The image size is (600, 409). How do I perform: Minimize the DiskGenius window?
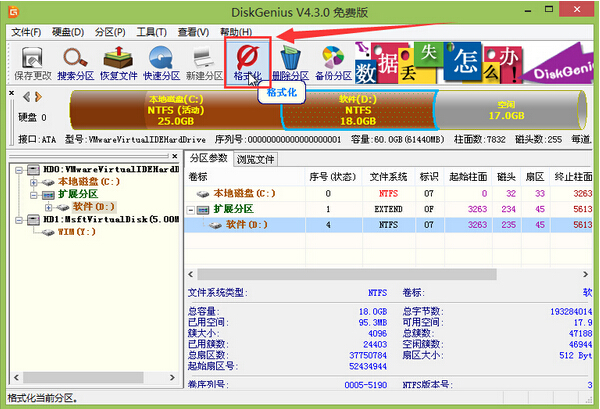coord(528,10)
